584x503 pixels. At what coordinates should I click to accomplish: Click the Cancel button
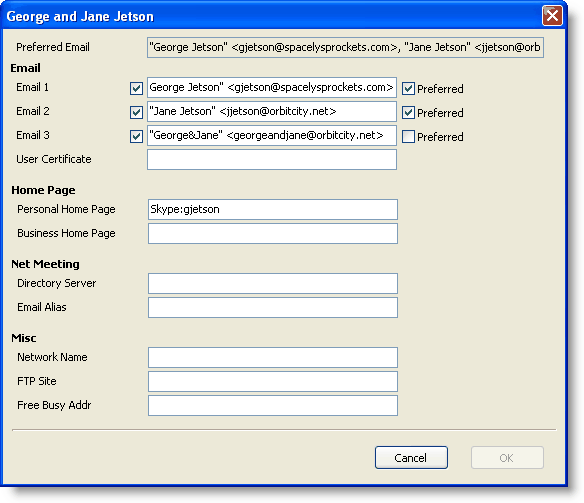tap(411, 458)
